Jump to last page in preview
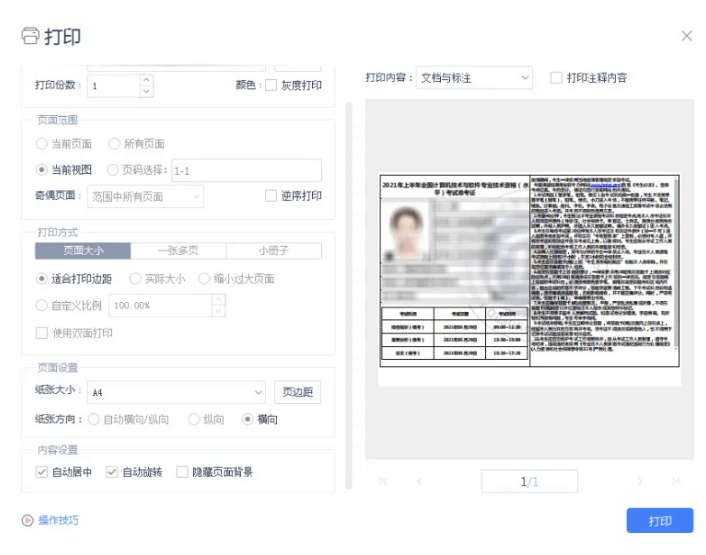Viewport: 706px width, 555px height. pos(677,481)
